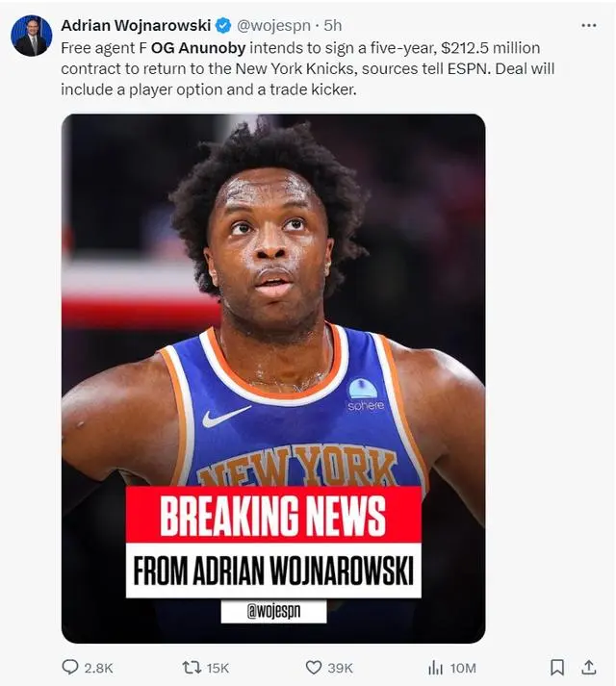Click the blue verified badge
This screenshot has height=686, width=616.
tap(223, 25)
